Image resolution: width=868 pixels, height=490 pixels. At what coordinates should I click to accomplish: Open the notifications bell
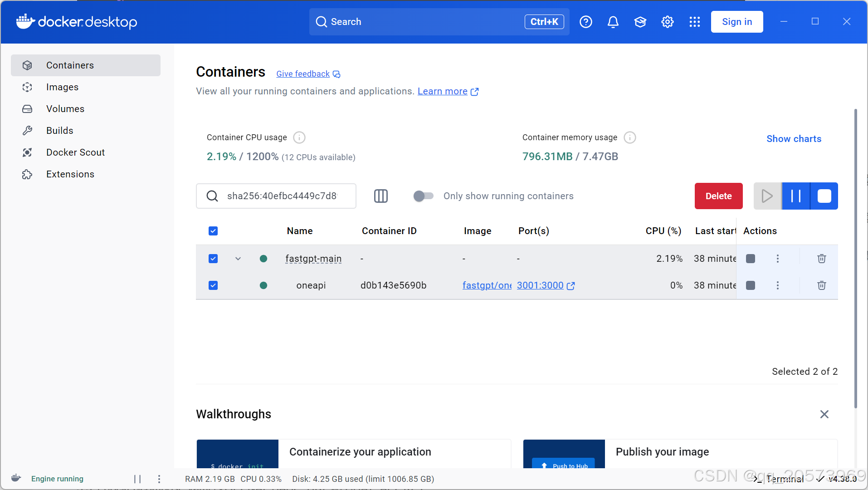click(x=613, y=21)
